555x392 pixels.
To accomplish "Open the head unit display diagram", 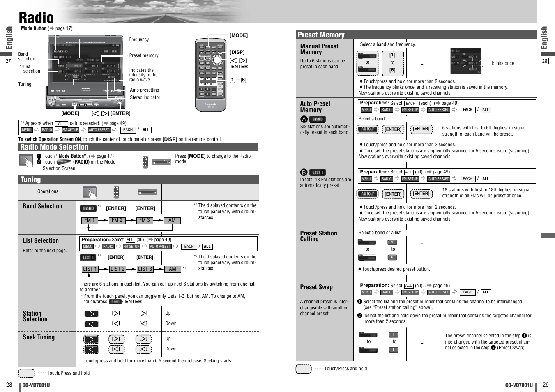I will pyautogui.click(x=85, y=72).
